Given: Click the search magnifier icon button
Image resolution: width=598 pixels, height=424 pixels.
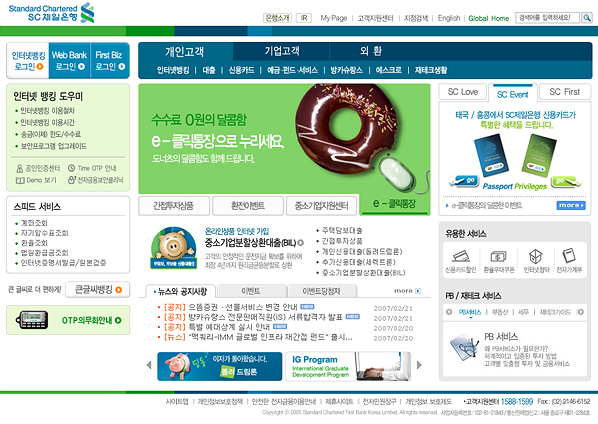Looking at the screenshot, I should click(587, 18).
